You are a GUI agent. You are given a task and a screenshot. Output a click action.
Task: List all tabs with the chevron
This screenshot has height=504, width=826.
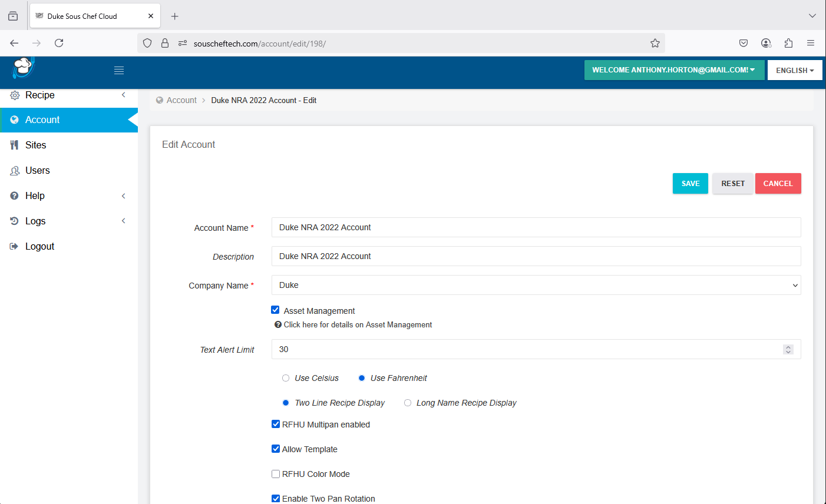point(812,16)
